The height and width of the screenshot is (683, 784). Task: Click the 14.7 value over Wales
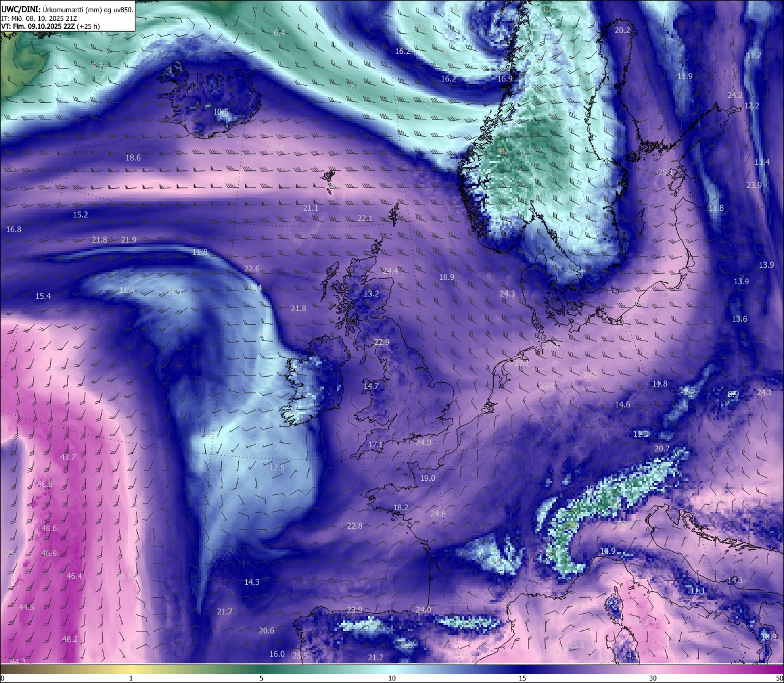[x=371, y=386]
